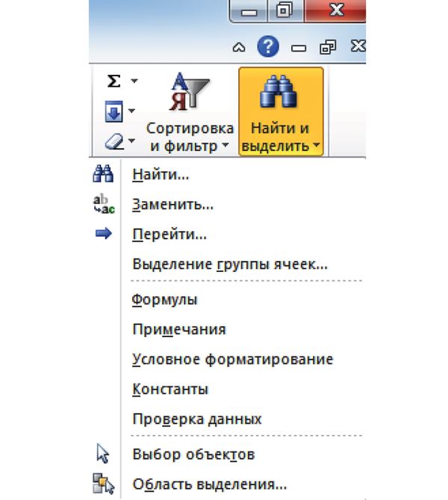Click the AutoSum sigma icon

point(113,81)
